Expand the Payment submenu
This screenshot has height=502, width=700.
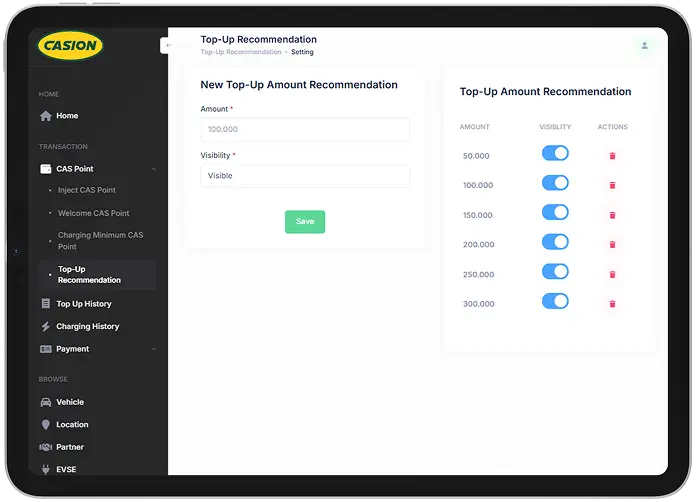pos(153,349)
